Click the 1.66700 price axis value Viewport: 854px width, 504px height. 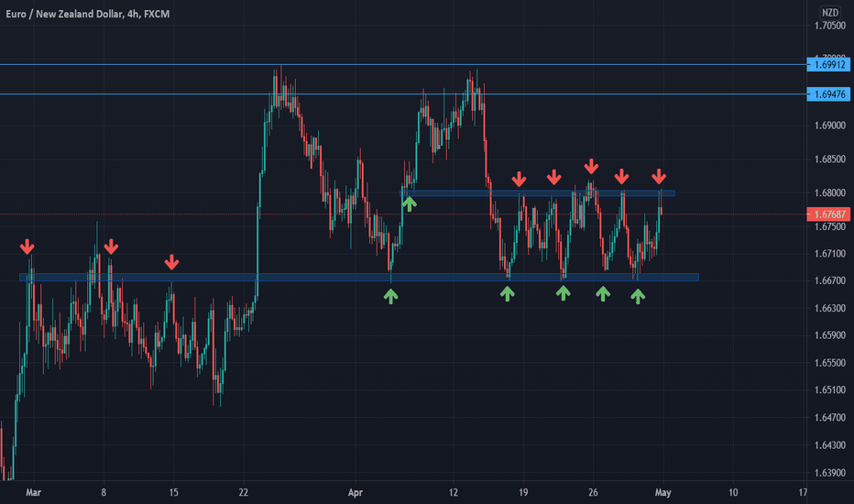point(829,280)
